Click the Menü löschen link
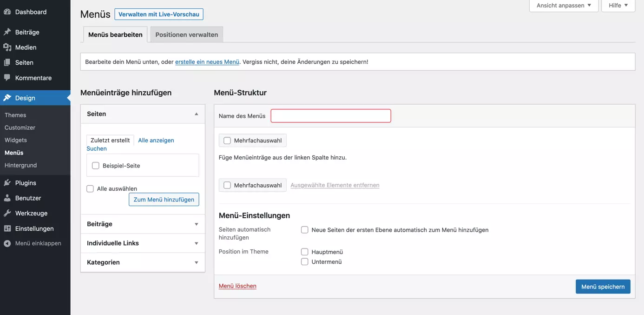The height and width of the screenshot is (315, 644). click(237, 286)
